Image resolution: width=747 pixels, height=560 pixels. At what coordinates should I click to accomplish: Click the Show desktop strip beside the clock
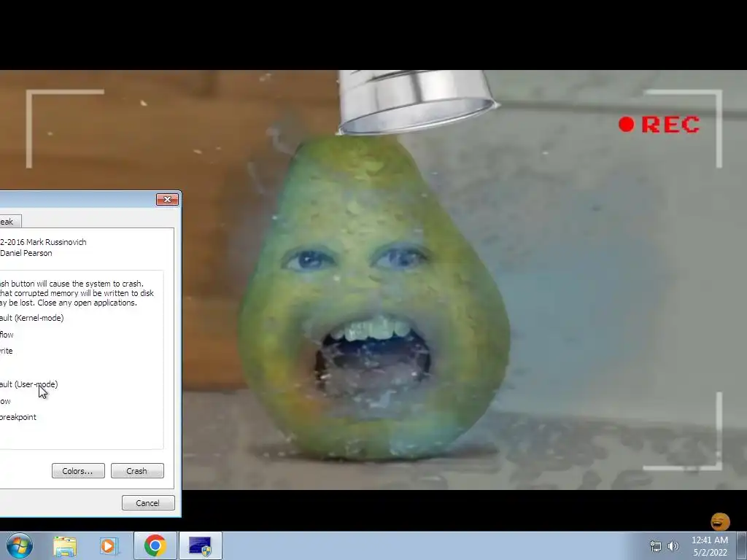pos(742,545)
